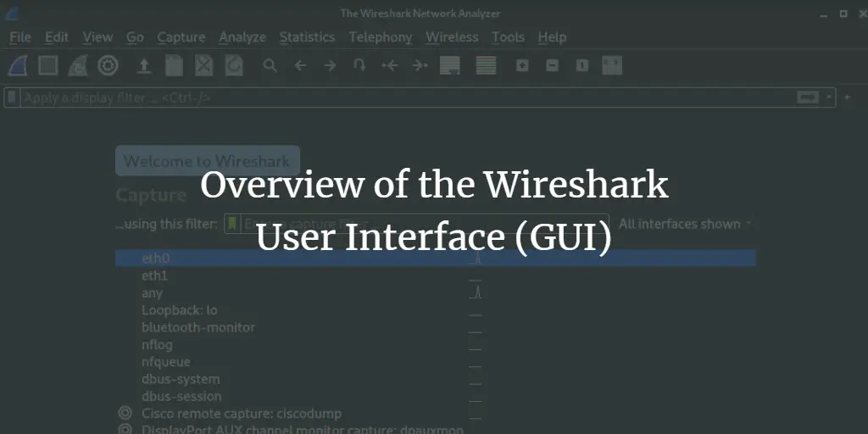Image resolution: width=868 pixels, height=434 pixels.
Task: Open capture filter bookmark icon
Action: click(232, 224)
